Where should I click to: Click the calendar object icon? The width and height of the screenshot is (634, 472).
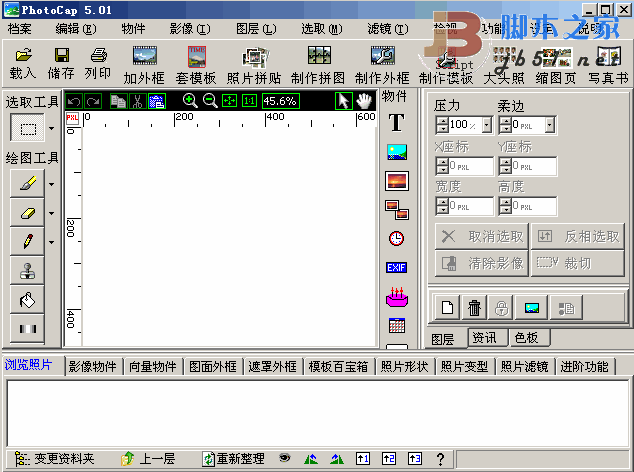click(397, 325)
